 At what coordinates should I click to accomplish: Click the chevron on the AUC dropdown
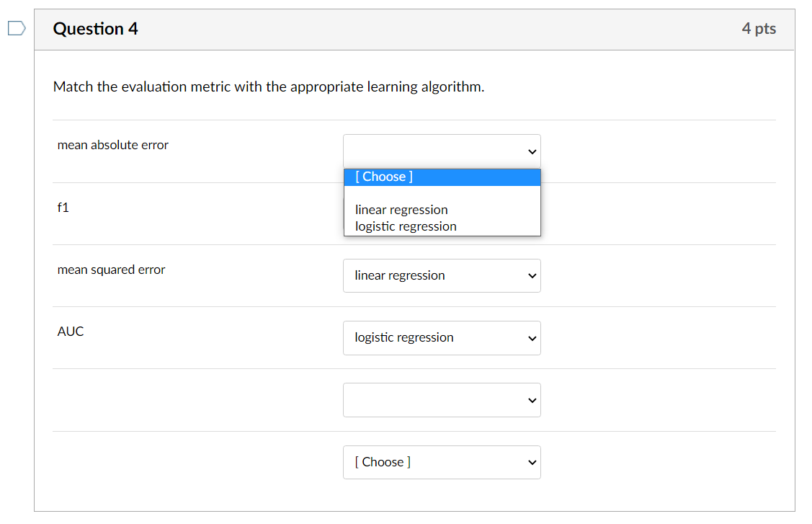click(532, 338)
